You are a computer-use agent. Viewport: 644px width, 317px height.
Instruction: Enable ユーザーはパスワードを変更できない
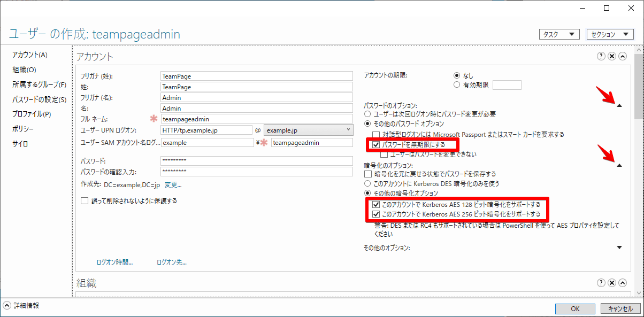(384, 154)
